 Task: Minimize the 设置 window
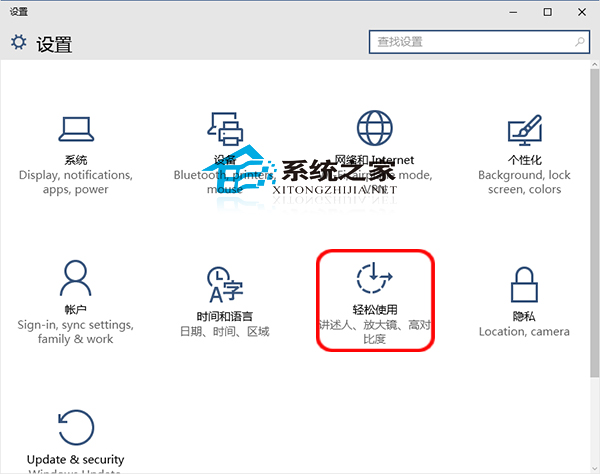513,12
